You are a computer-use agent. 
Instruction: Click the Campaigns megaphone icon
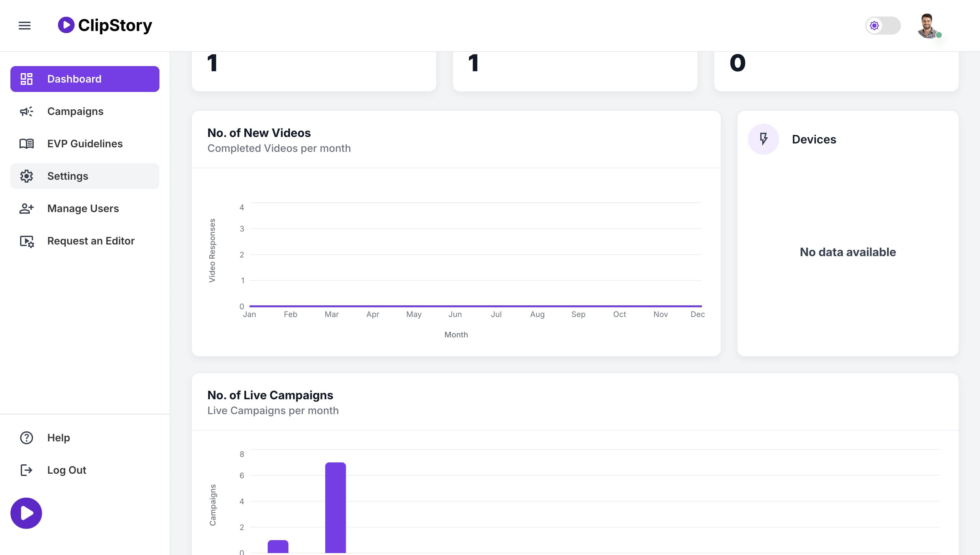tap(26, 111)
